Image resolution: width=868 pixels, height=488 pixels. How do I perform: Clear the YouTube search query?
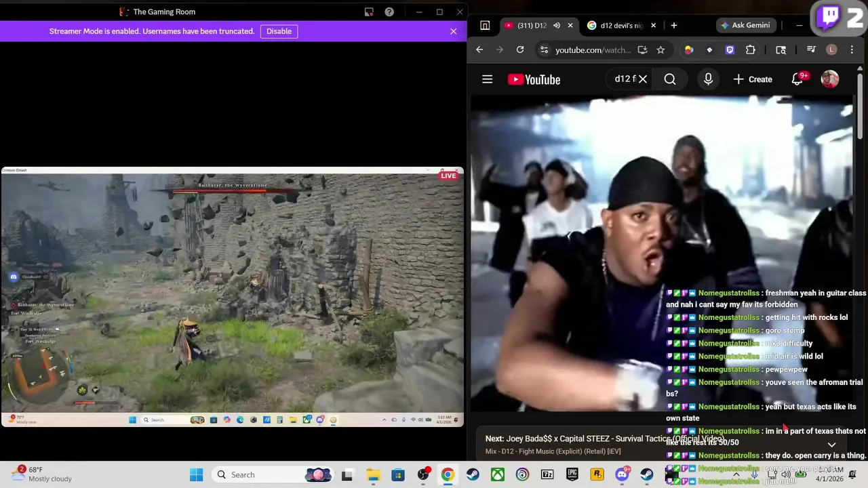643,79
